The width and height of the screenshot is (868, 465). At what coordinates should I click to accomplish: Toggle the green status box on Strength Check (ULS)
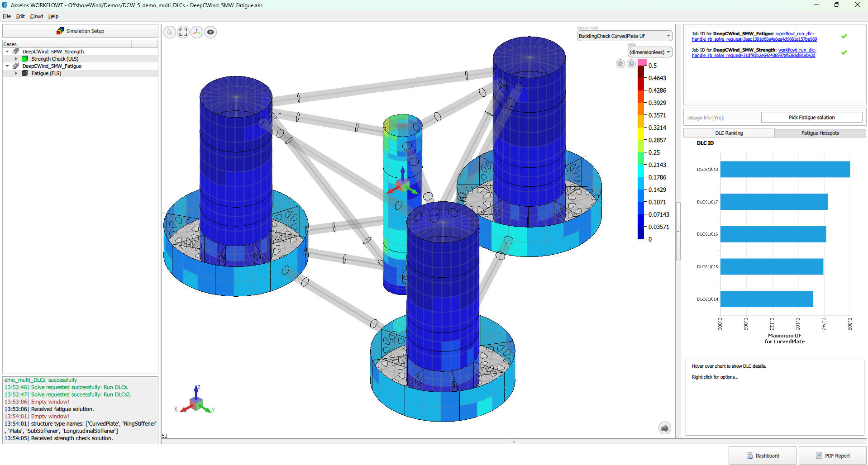[24, 58]
